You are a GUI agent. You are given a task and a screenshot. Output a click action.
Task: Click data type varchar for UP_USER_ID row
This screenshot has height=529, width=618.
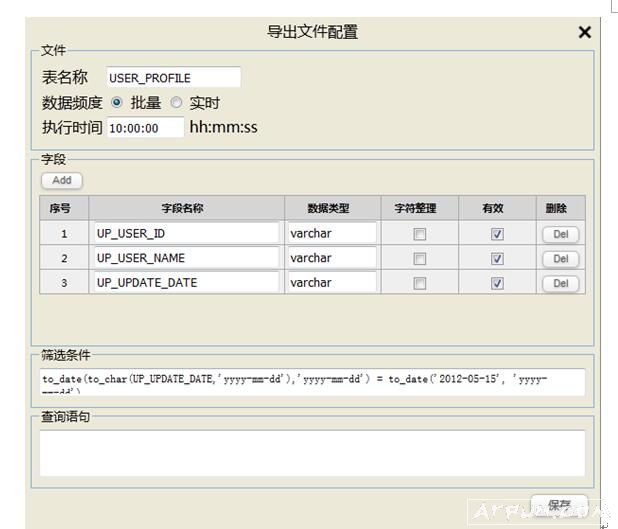click(332, 233)
